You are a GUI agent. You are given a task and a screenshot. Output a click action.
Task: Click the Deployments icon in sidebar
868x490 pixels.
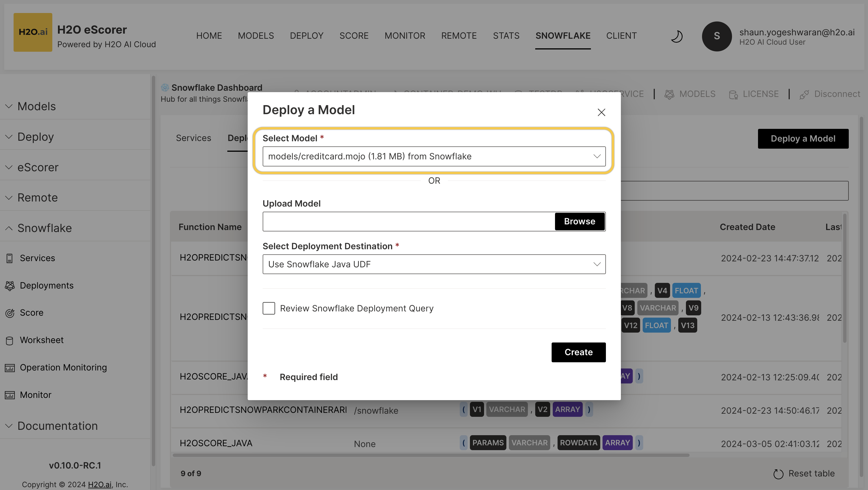pyautogui.click(x=10, y=286)
